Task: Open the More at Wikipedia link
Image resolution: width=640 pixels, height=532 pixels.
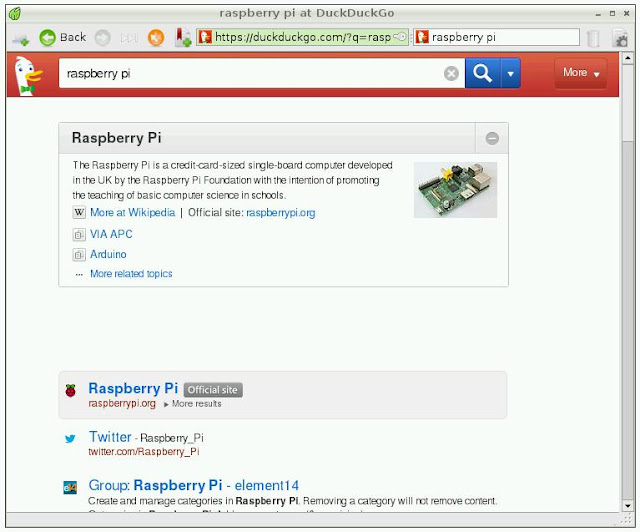Action: pos(132,212)
